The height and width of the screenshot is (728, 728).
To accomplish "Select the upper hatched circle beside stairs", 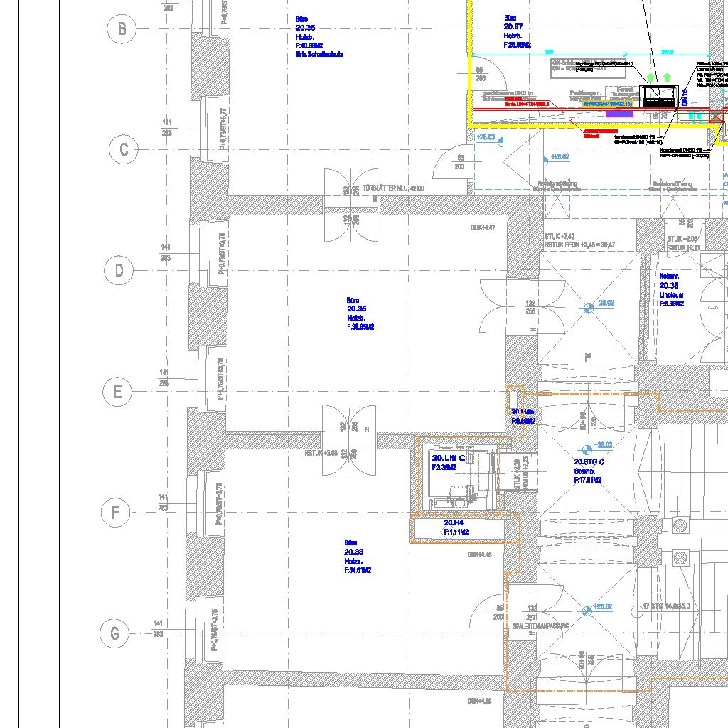I will pos(680,525).
